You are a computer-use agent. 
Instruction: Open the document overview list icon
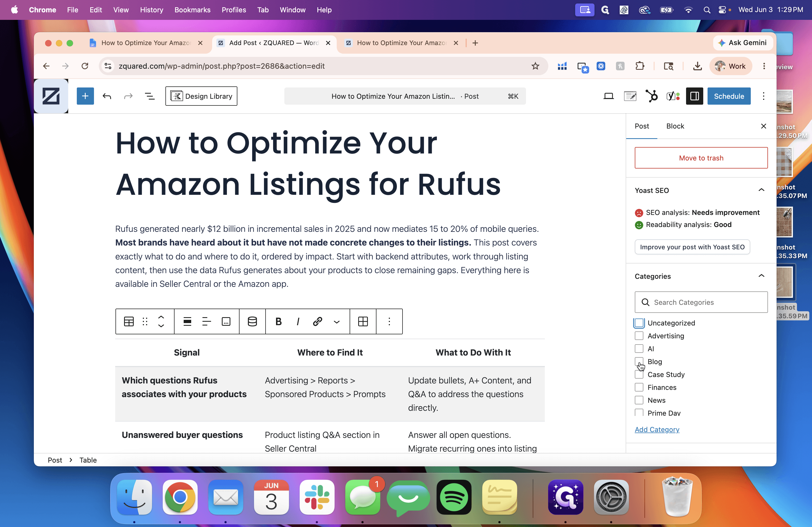tap(150, 96)
